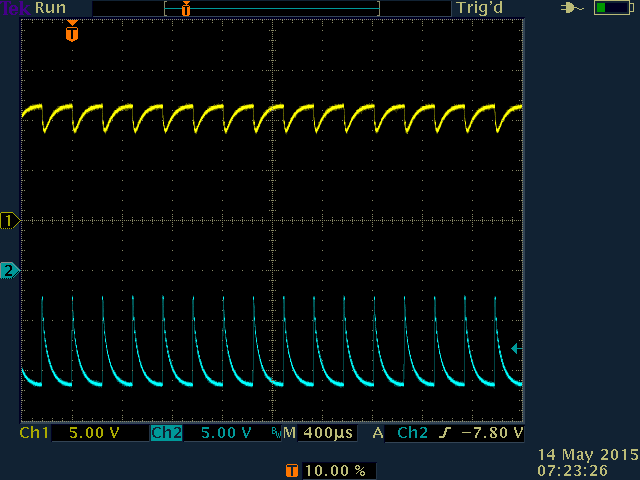This screenshot has height=480, width=640.
Task: Click the Trig'd trigger status
Action: pos(480,8)
